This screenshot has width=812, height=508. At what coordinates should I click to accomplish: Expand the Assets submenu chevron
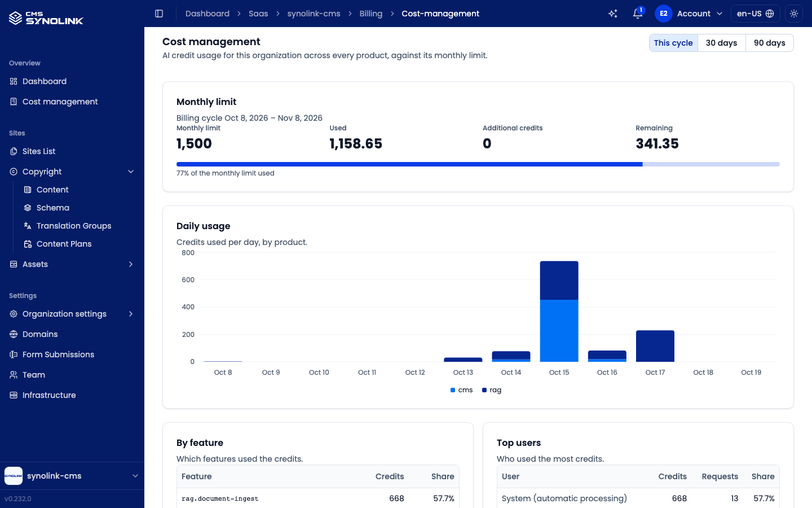(131, 264)
